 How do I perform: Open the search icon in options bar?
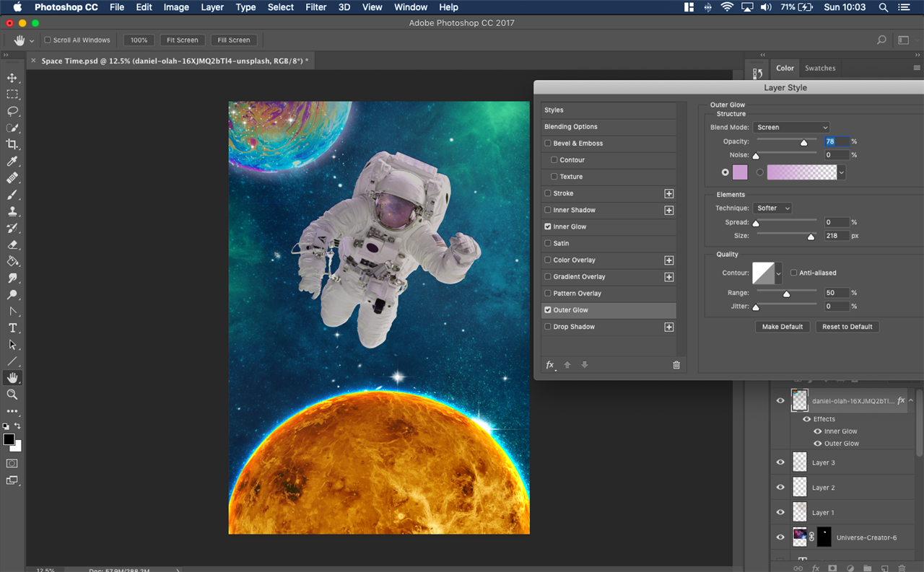coord(881,40)
